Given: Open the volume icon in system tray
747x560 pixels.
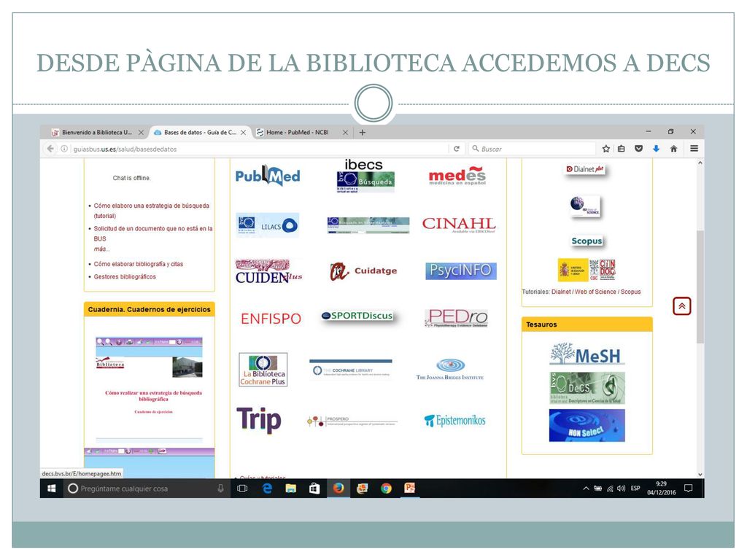Looking at the screenshot, I should 621,488.
